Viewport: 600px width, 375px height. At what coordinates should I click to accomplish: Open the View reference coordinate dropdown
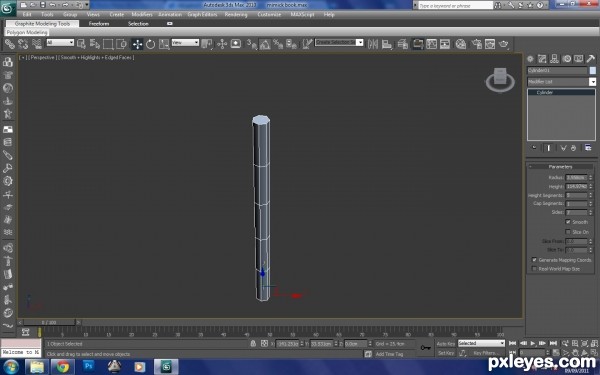point(185,42)
